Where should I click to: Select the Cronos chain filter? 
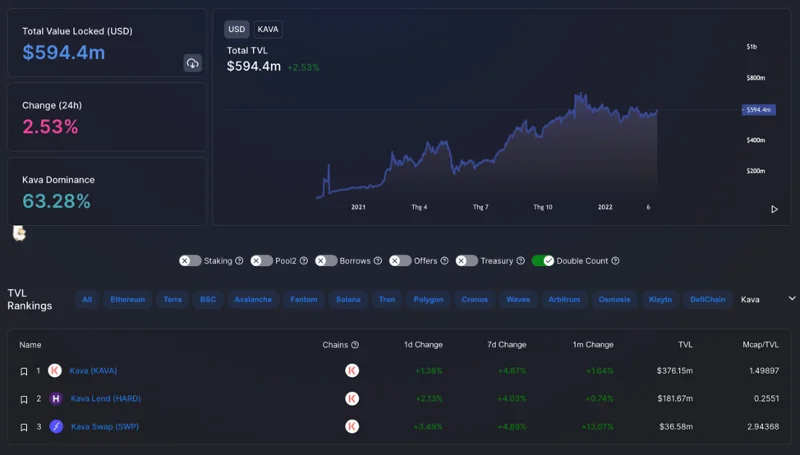pos(474,299)
